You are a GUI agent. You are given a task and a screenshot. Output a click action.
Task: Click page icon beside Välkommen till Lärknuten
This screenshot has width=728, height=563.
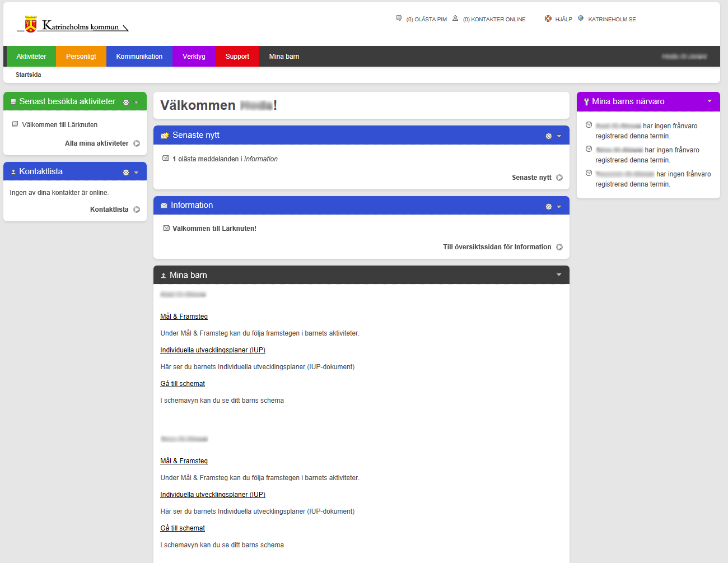15,124
